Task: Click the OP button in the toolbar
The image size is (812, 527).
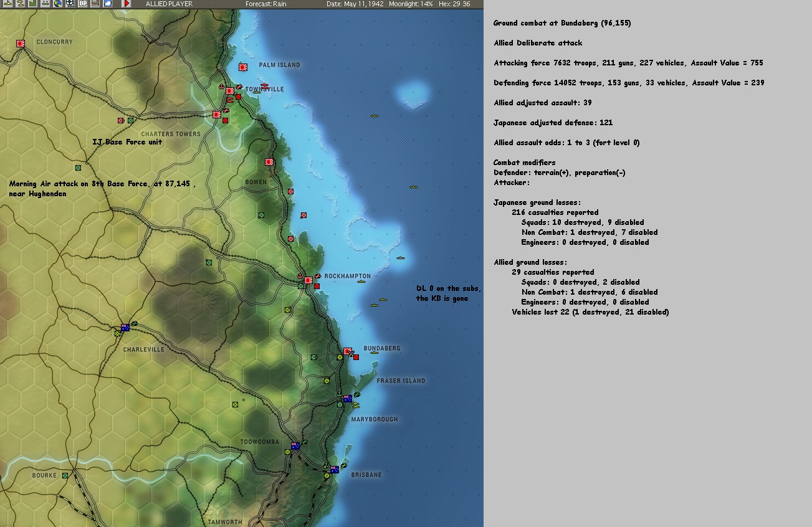Action: [x=82, y=4]
